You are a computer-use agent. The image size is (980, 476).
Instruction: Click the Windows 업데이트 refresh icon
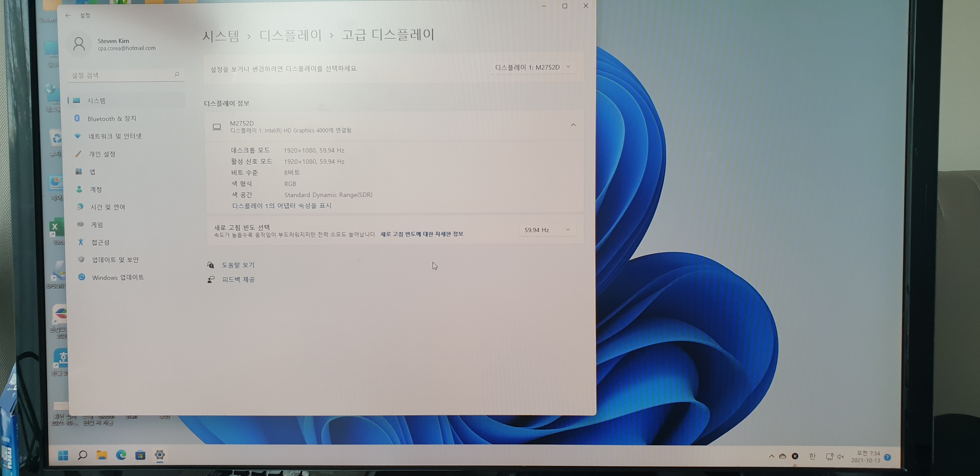[81, 277]
